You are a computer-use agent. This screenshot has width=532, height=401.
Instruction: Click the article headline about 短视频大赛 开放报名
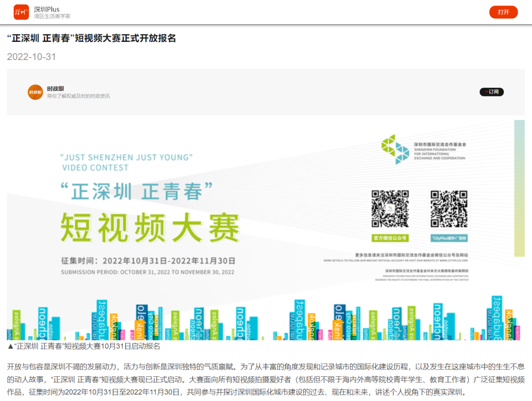pos(92,38)
